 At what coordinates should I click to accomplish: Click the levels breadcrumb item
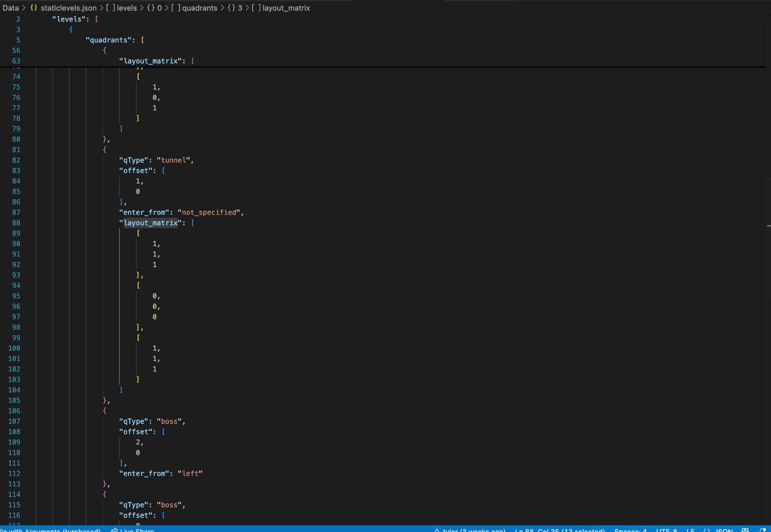[127, 8]
